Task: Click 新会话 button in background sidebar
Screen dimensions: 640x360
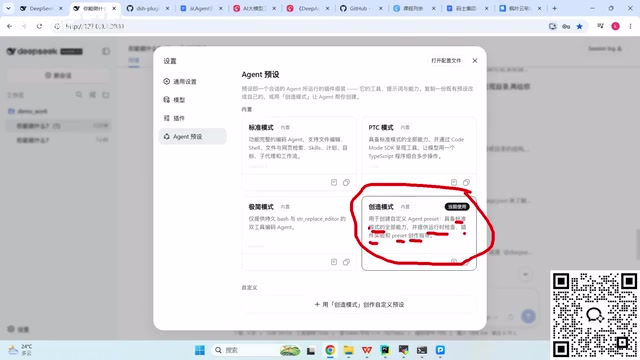Action: click(x=58, y=76)
